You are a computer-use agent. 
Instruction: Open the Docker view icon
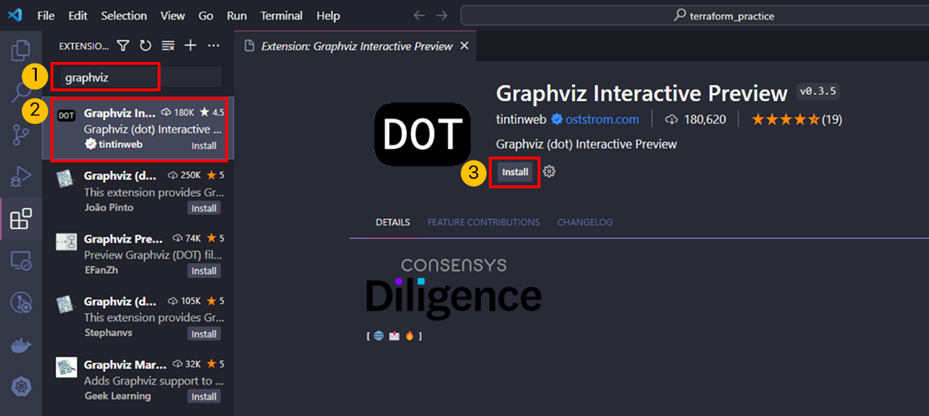coord(21,345)
